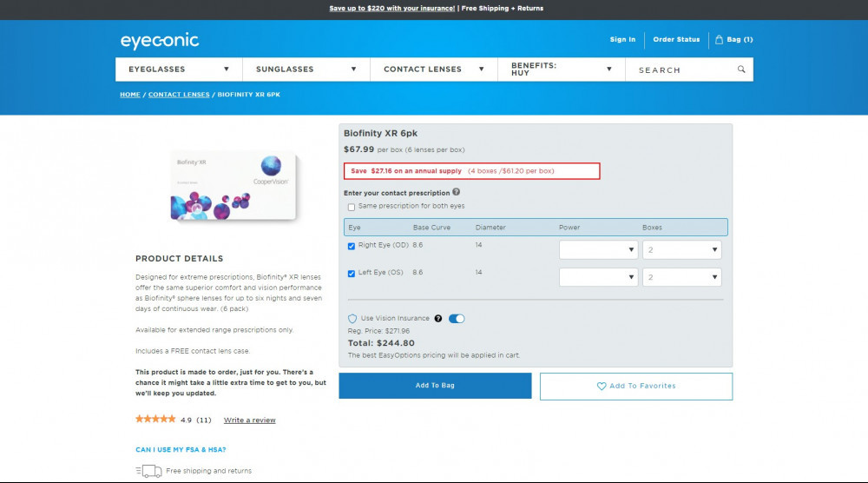Click the five-star rating icons
The image size is (868, 483).
[x=155, y=420]
